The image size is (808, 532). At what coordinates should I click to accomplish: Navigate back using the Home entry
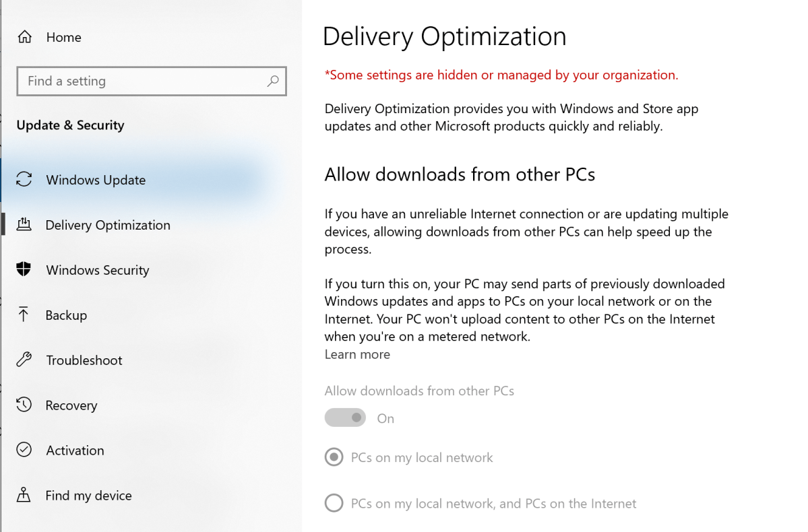click(x=63, y=37)
